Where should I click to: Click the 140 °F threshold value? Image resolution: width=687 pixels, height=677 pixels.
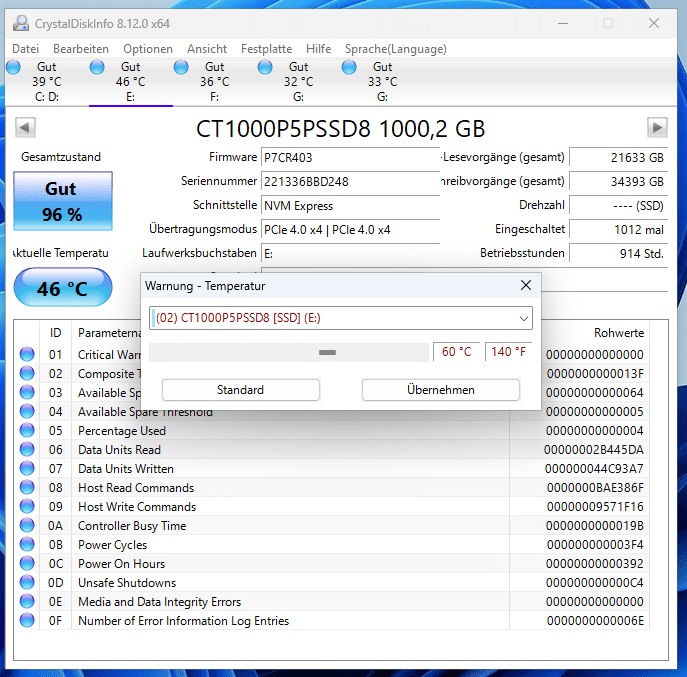[x=508, y=352]
